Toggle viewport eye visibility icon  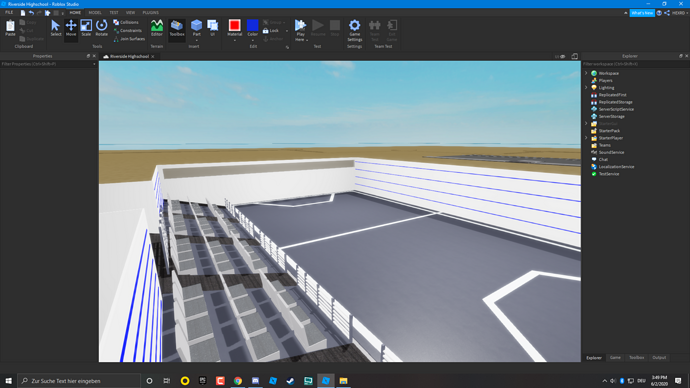pos(562,56)
